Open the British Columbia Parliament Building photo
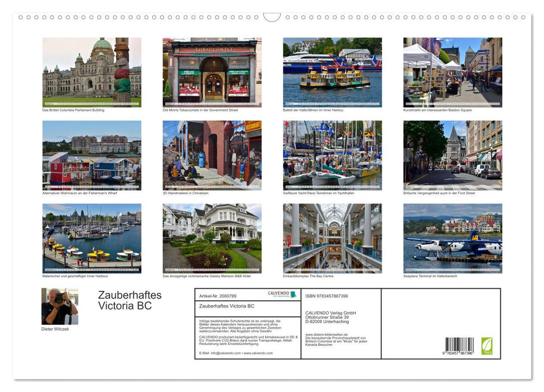 (x=92, y=72)
